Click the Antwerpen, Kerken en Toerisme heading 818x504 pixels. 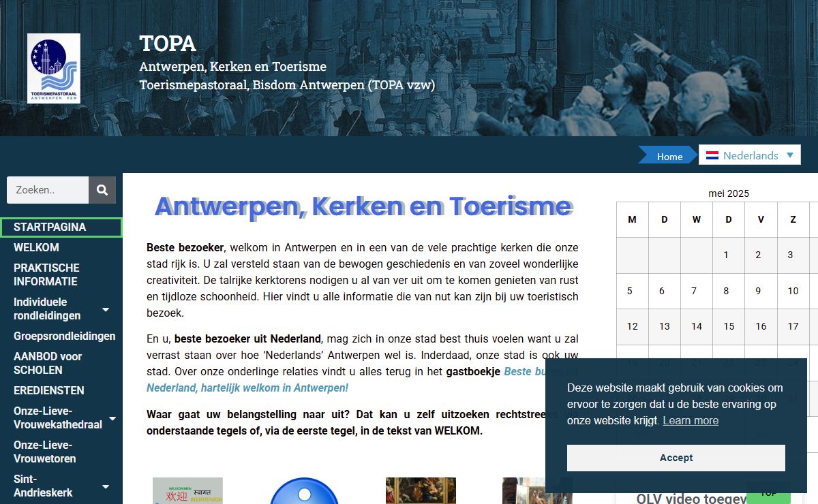363,206
